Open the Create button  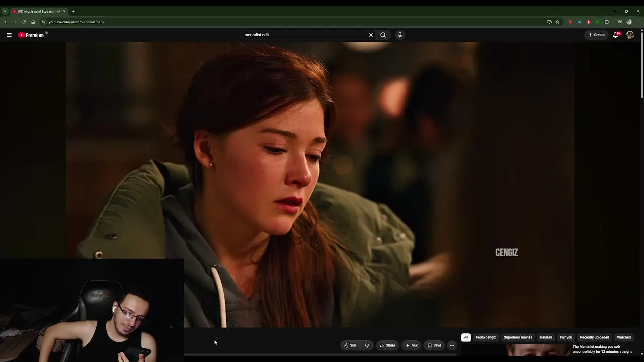point(597,35)
